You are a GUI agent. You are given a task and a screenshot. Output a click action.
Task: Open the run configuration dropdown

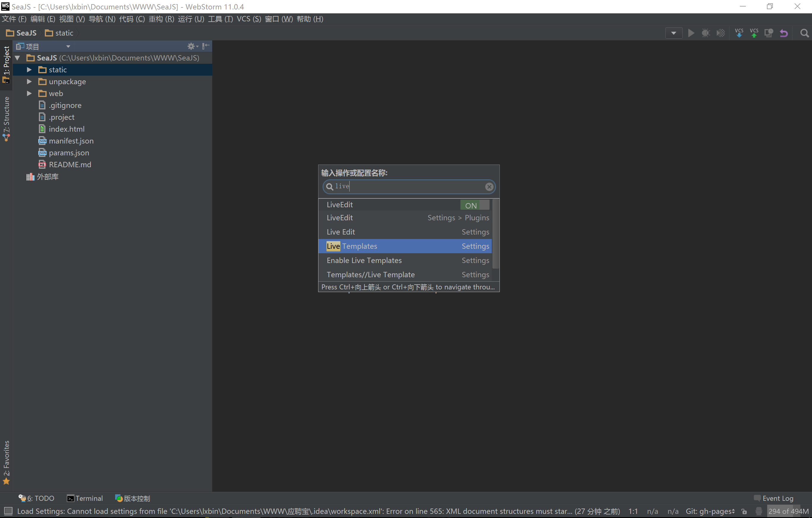[674, 33]
